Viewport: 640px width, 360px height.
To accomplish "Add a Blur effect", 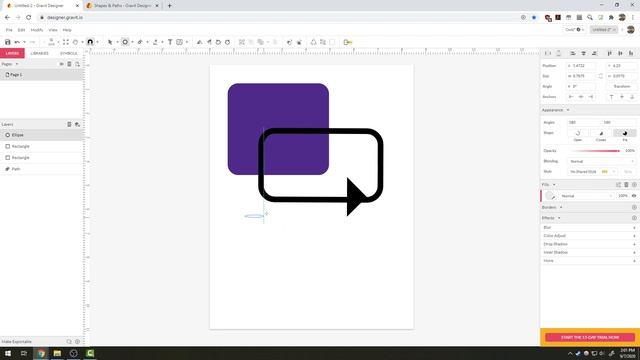I will pyautogui.click(x=634, y=227).
